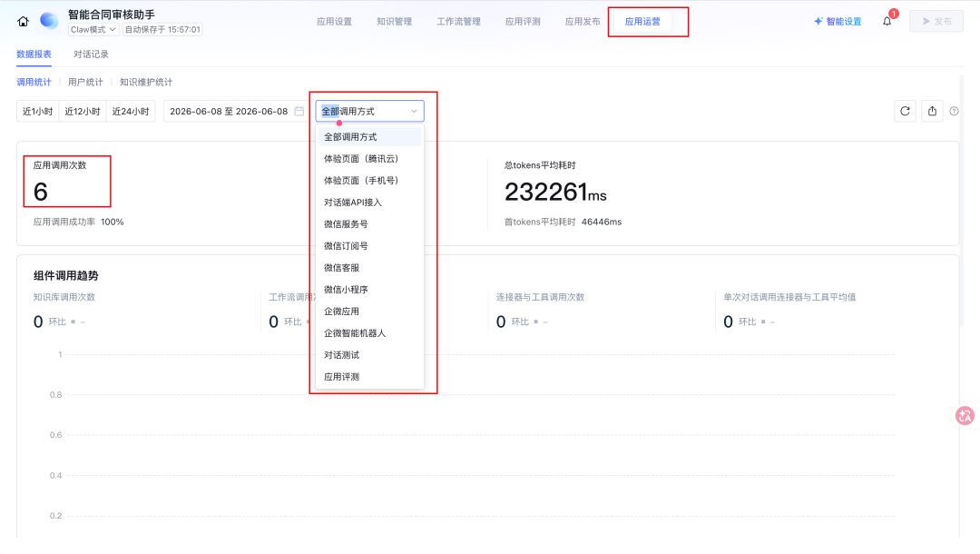The height and width of the screenshot is (554, 980).
Task: Click the 组件调用趋势 heading
Action: coord(65,276)
